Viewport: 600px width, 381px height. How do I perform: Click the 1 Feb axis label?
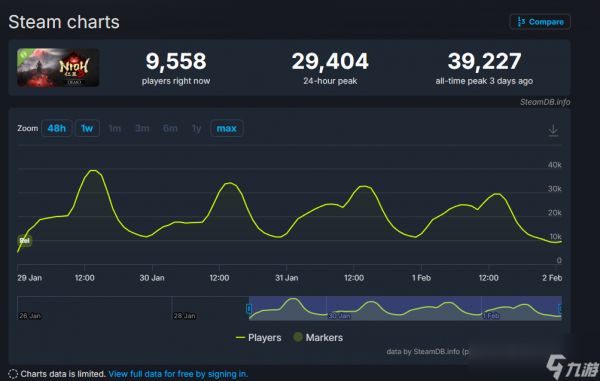[421, 278]
